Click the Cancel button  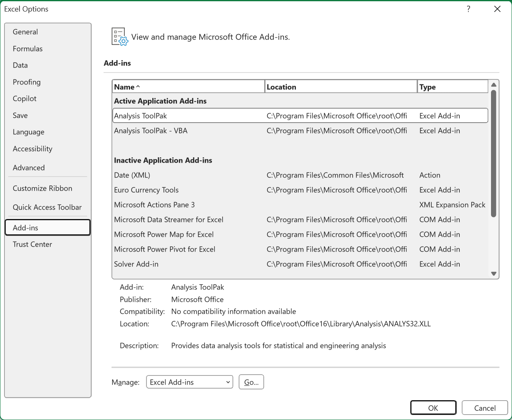tap(485, 408)
